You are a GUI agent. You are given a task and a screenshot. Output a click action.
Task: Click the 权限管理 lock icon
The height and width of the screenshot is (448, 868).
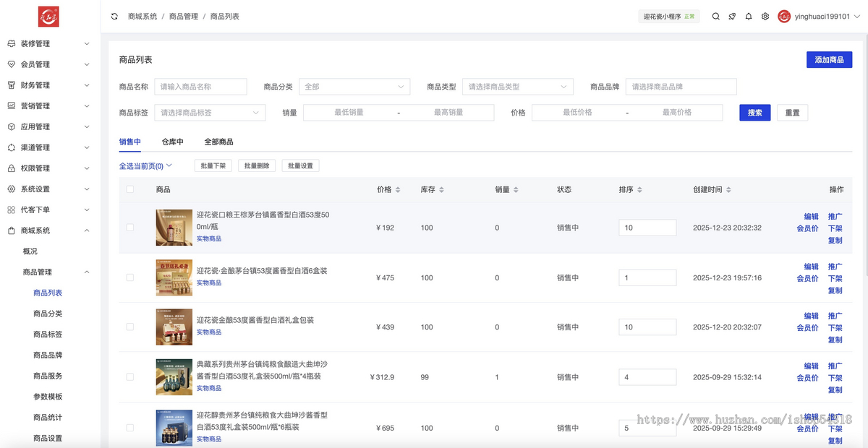(x=12, y=168)
